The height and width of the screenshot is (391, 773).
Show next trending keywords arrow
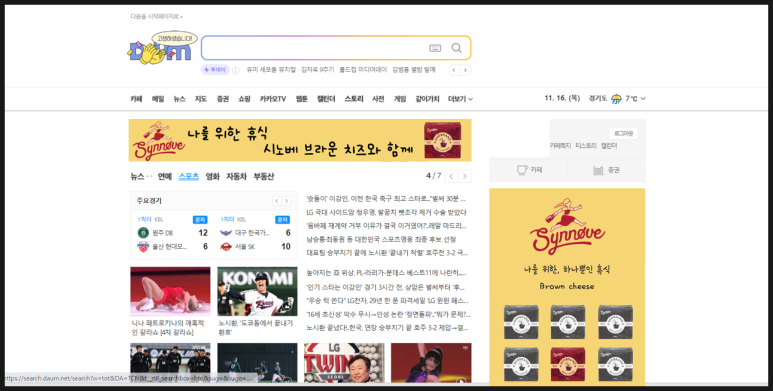[465, 70]
